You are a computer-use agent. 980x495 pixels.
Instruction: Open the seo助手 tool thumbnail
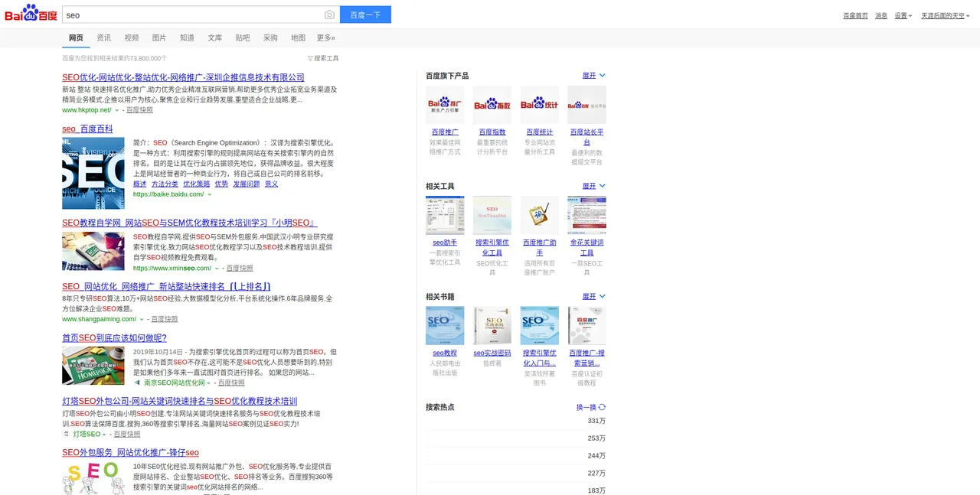(445, 215)
